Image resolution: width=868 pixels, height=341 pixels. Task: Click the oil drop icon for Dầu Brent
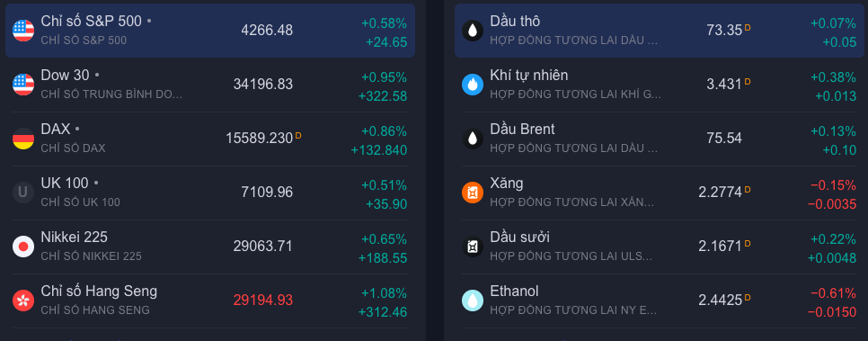pos(473,139)
